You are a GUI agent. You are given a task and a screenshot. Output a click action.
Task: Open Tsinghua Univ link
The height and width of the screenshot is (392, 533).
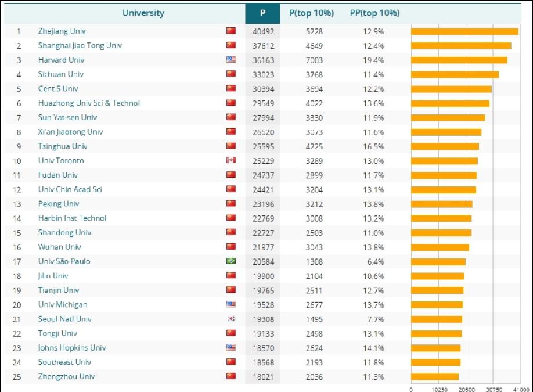(63, 146)
